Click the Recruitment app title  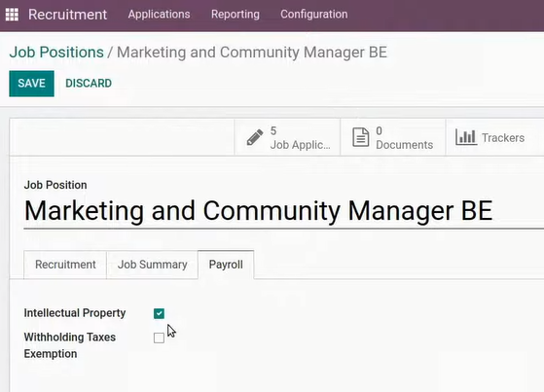click(68, 15)
